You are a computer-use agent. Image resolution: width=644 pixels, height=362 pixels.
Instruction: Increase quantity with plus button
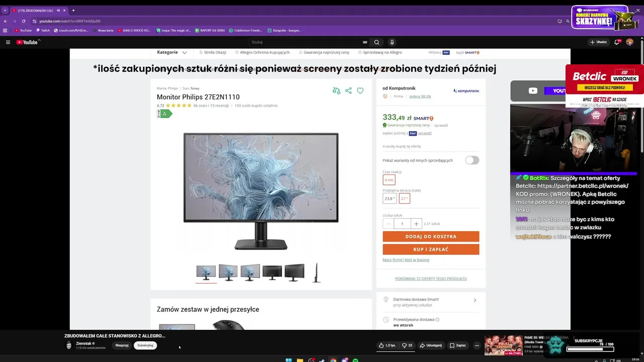416,224
